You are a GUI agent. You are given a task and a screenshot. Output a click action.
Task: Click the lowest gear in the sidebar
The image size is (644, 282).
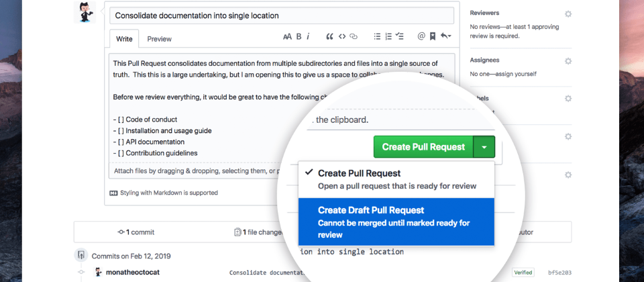tap(568, 175)
